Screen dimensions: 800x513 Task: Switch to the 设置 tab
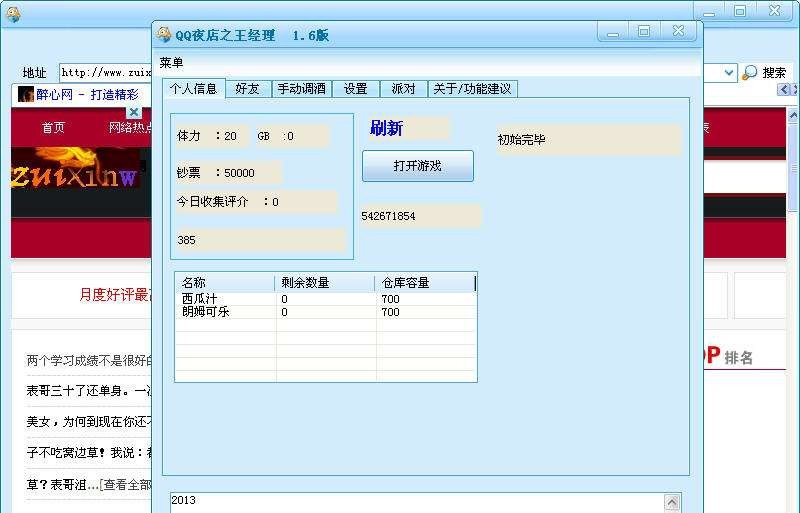tap(356, 89)
